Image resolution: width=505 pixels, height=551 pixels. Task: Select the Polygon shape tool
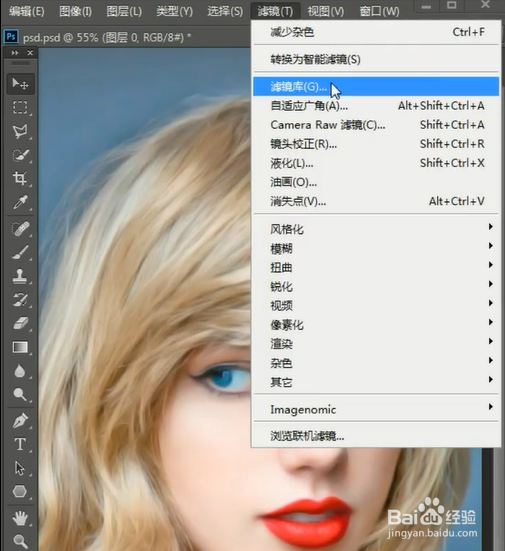click(x=20, y=491)
